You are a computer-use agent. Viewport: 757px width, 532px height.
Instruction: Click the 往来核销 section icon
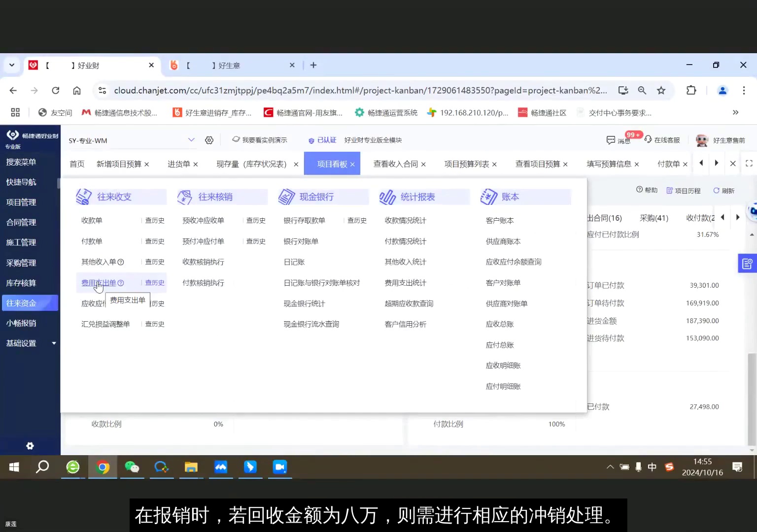coord(185,196)
